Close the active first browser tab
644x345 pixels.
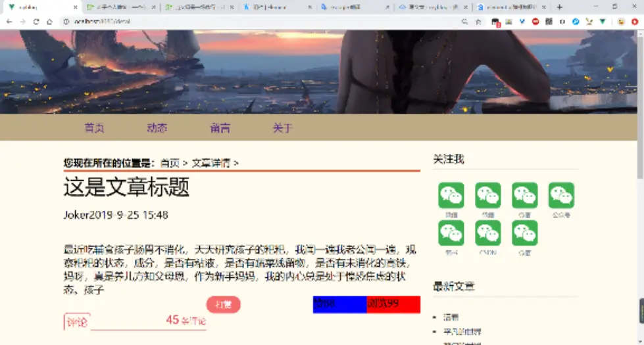click(x=75, y=7)
